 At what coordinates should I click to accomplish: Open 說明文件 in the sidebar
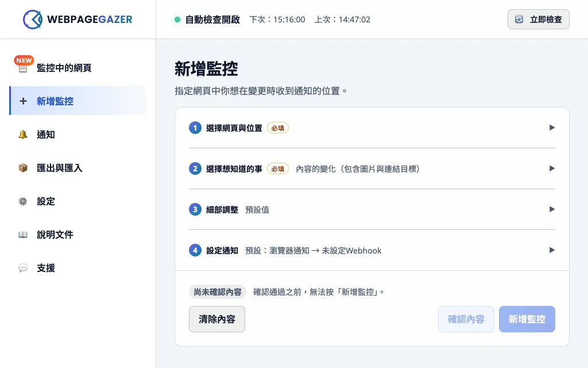tap(78, 235)
